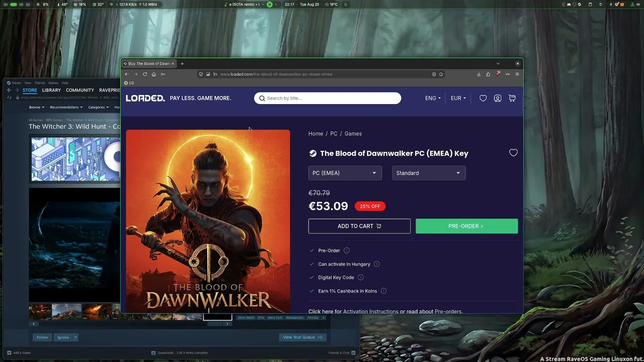Viewport: 644px width, 362px height.
Task: Click the Steam back arrow
Action: (9, 90)
